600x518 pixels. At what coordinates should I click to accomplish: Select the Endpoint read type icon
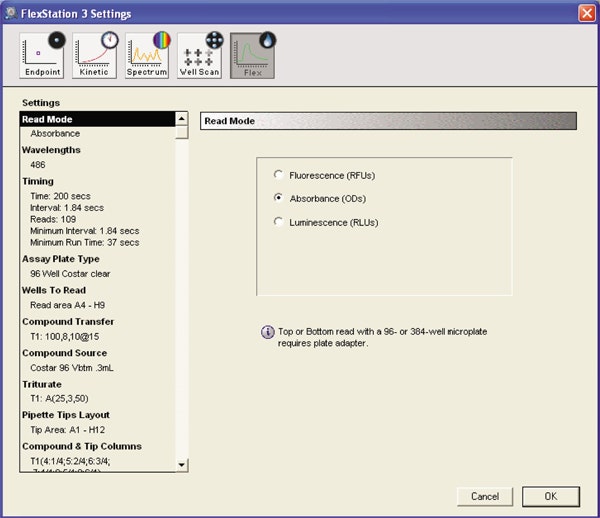point(42,55)
